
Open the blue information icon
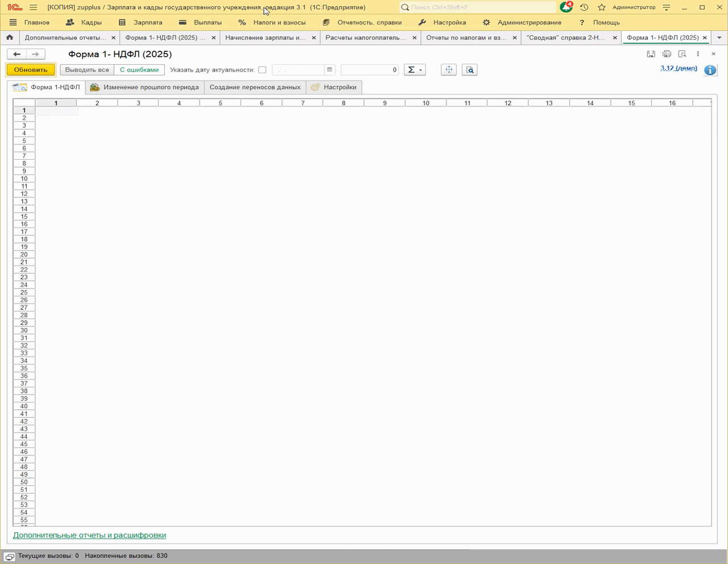710,70
